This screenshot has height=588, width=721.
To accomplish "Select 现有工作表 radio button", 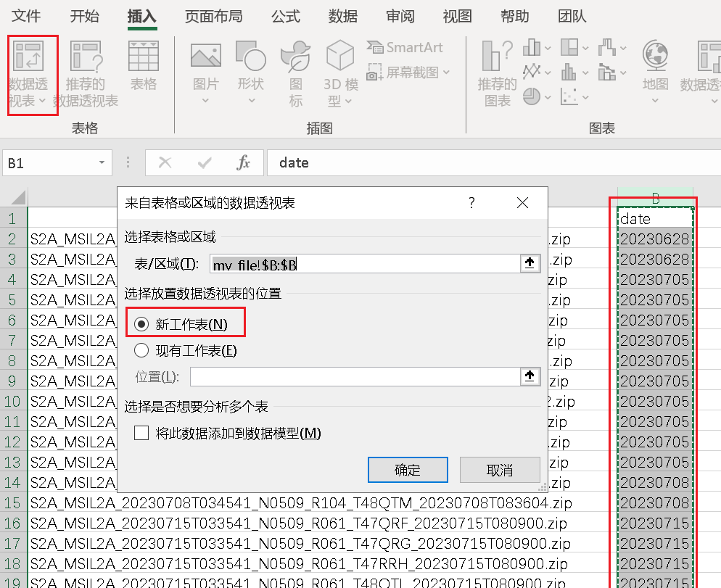I will point(141,351).
